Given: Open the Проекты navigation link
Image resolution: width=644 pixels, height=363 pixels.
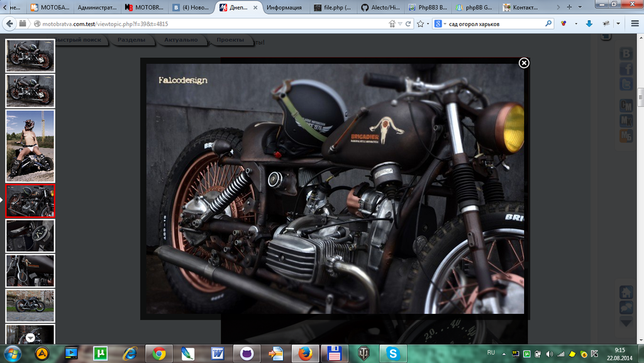Looking at the screenshot, I should pyautogui.click(x=230, y=40).
